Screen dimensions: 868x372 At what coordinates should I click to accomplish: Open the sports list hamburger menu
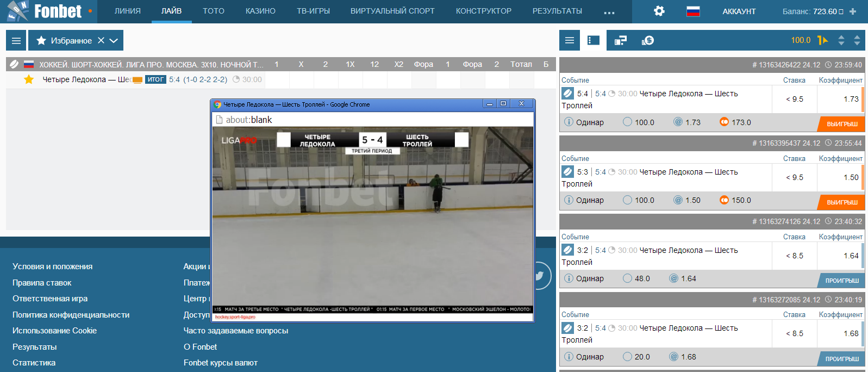(x=16, y=41)
